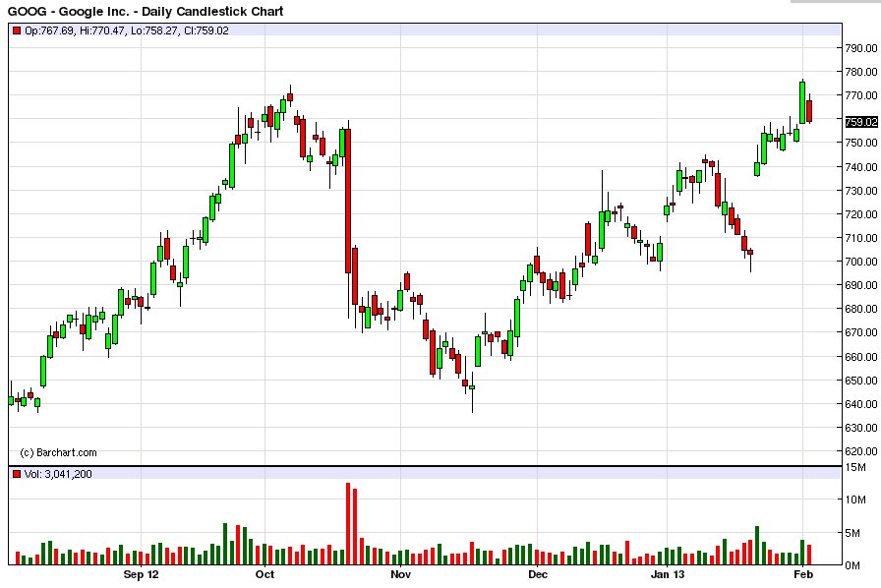Select the 'Hi:770.47' high price value
Viewport: 881px width, 588px height.
pos(101,30)
